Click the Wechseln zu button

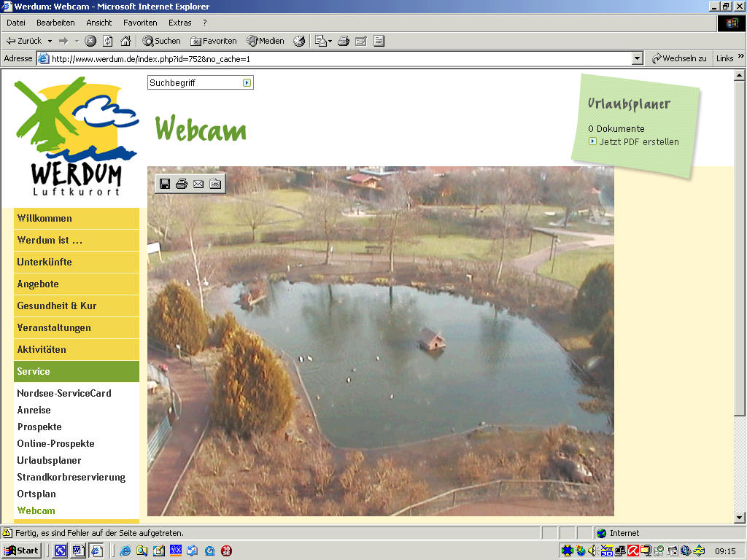click(679, 58)
